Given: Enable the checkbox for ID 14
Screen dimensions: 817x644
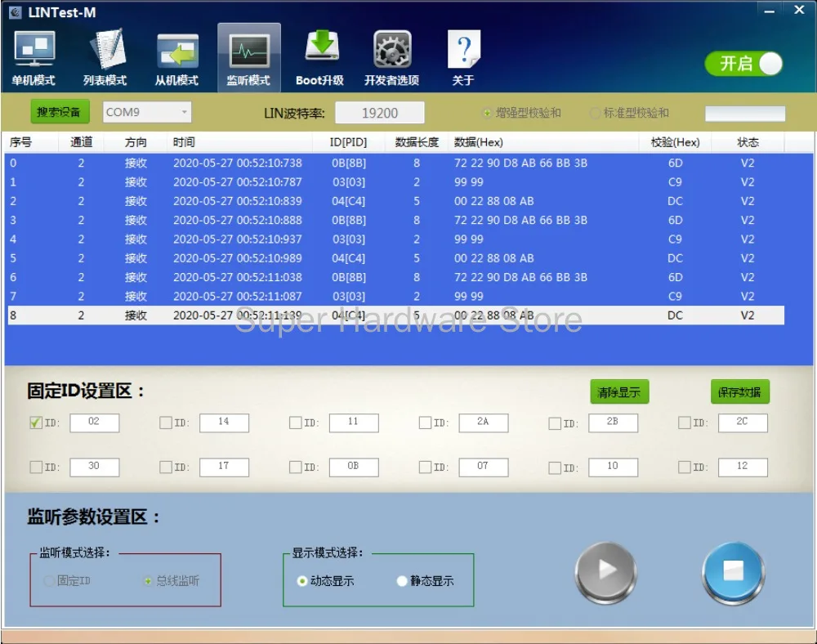Looking at the screenshot, I should click(x=166, y=423).
